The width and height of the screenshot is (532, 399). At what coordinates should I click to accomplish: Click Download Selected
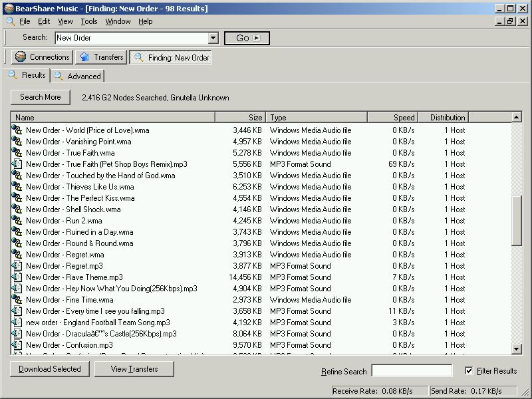(x=49, y=368)
